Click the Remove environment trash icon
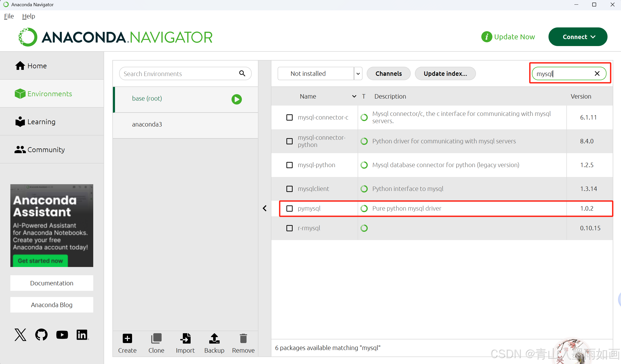621x364 pixels. [243, 338]
